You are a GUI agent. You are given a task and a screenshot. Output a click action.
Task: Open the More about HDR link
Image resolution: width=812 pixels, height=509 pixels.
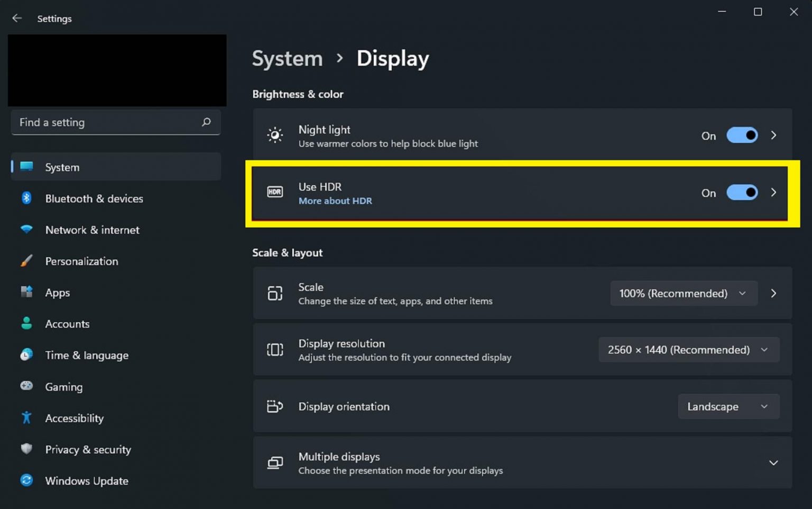[x=335, y=201]
